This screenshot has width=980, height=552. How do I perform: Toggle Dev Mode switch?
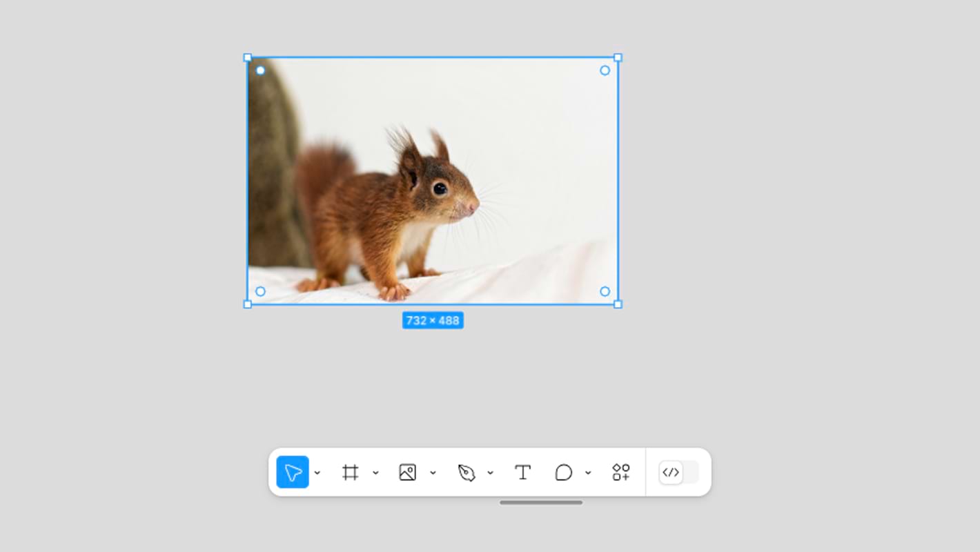tap(678, 473)
